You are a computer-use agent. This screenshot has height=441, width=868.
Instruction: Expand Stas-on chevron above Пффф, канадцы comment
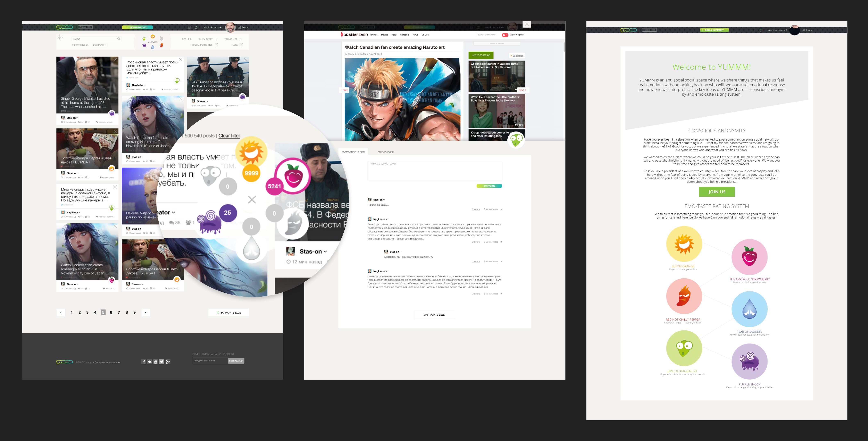[x=384, y=200]
